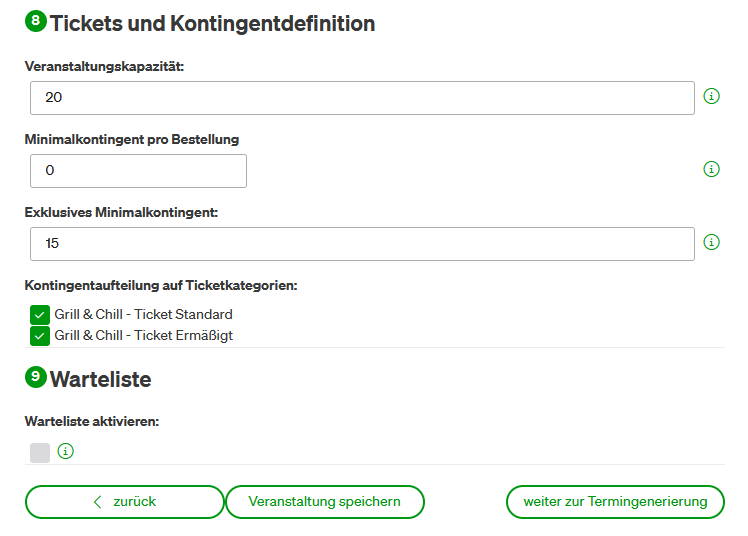The width and height of the screenshot is (748, 536).
Task: Open Warteliste aktivieren info icon
Action: point(65,451)
